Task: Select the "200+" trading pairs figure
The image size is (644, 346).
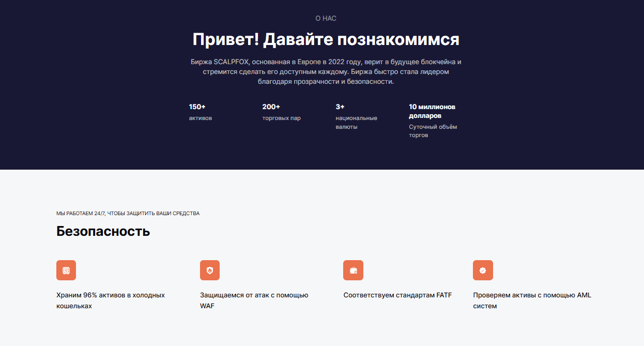Action: tap(271, 107)
